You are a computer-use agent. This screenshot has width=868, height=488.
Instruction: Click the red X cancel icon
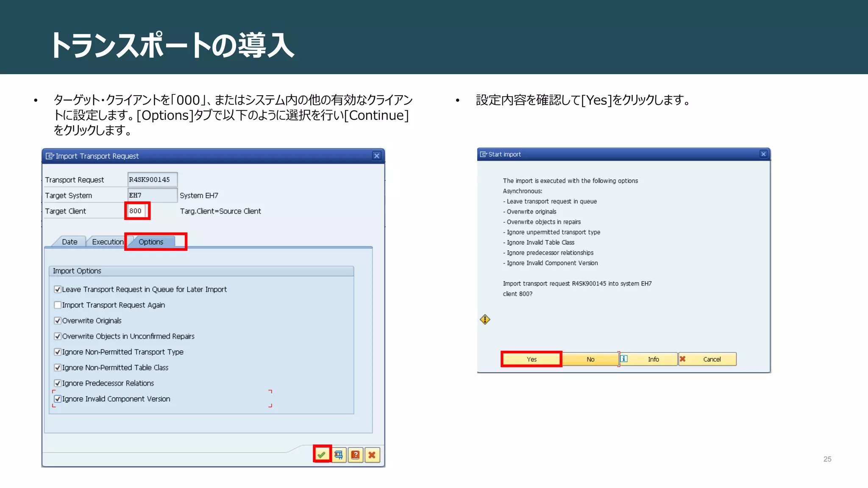click(x=372, y=455)
